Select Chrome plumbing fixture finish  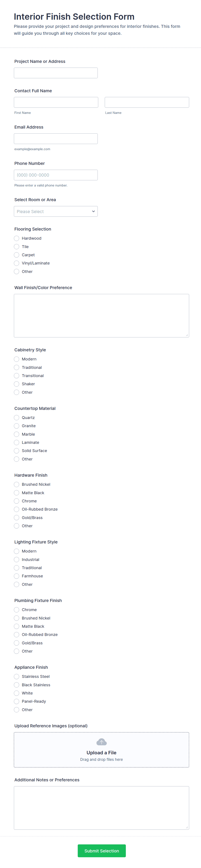coord(16,610)
